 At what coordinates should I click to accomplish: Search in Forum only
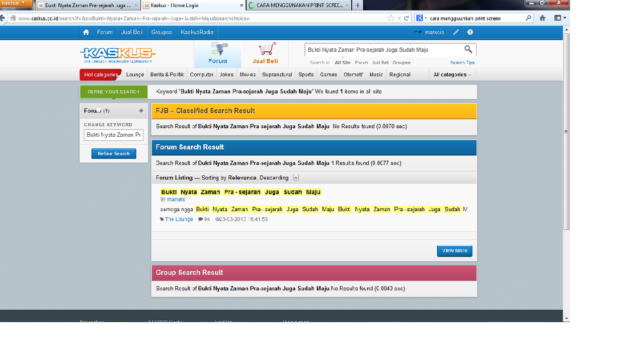click(361, 63)
